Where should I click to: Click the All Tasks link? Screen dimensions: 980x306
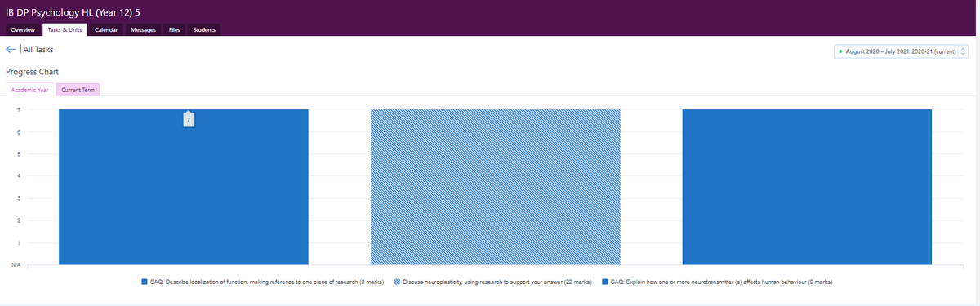click(38, 50)
